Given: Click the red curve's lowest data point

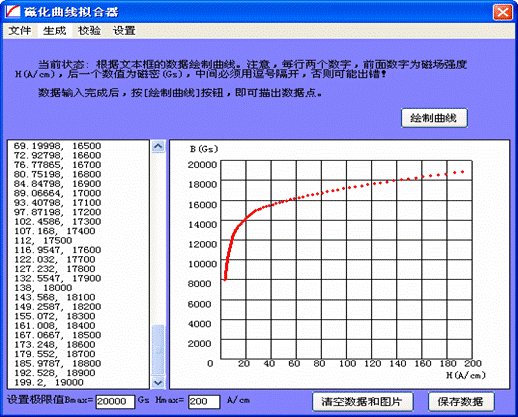Looking at the screenshot, I should click(225, 280).
